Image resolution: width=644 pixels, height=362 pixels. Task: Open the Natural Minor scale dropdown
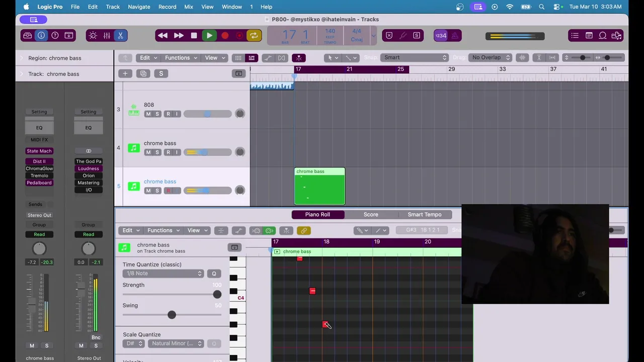[x=176, y=343]
